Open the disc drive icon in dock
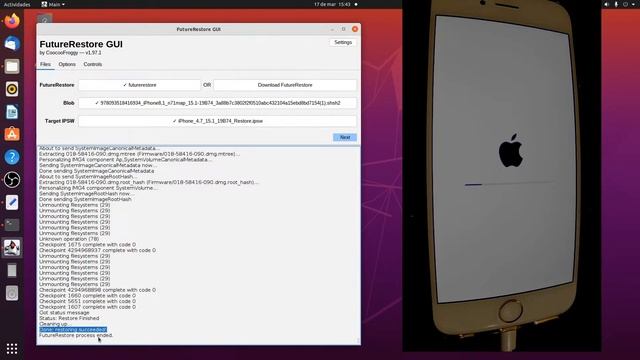The width and height of the screenshot is (640, 360). (12, 293)
